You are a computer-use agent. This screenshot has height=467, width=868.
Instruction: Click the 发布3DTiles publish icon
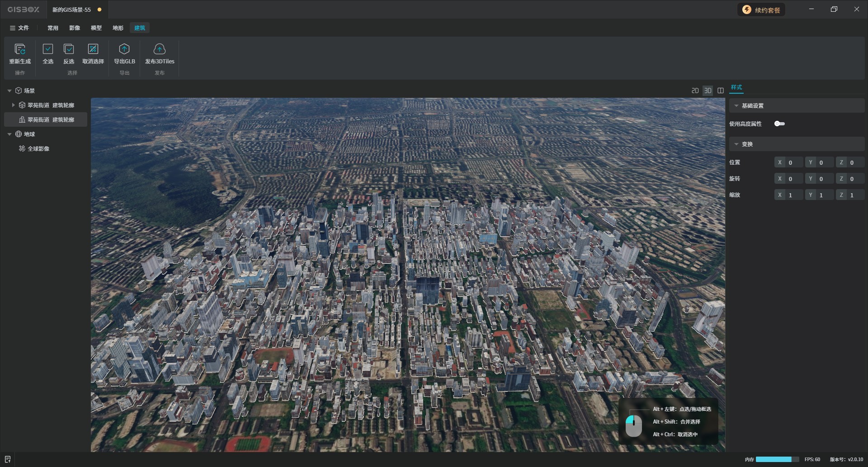click(x=160, y=49)
